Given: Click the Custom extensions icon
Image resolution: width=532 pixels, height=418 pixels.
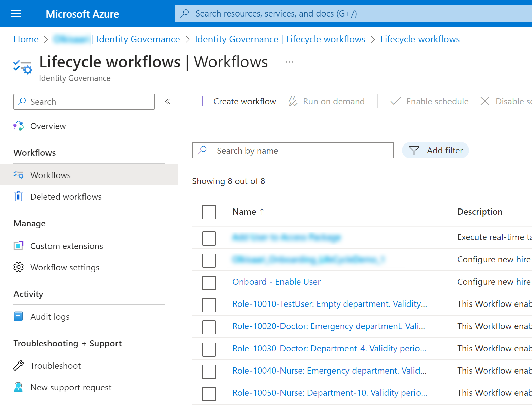Looking at the screenshot, I should pyautogui.click(x=19, y=246).
